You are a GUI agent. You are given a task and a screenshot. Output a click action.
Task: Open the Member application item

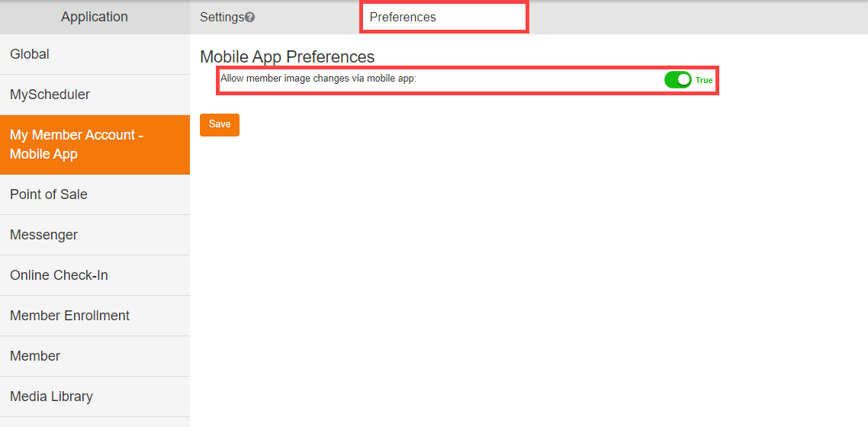pyautogui.click(x=95, y=356)
